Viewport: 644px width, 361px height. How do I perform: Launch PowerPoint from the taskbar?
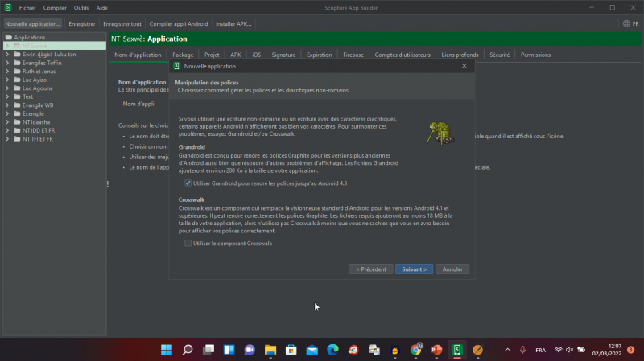[x=436, y=350]
